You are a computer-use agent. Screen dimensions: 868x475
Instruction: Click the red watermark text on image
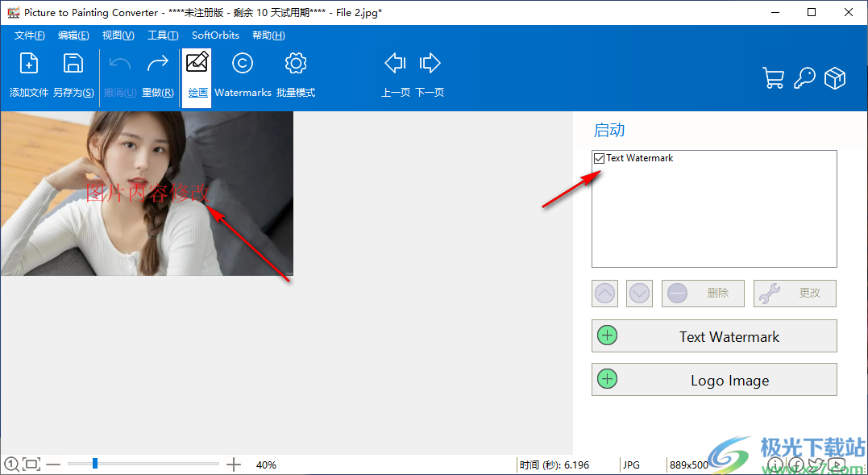point(147,193)
